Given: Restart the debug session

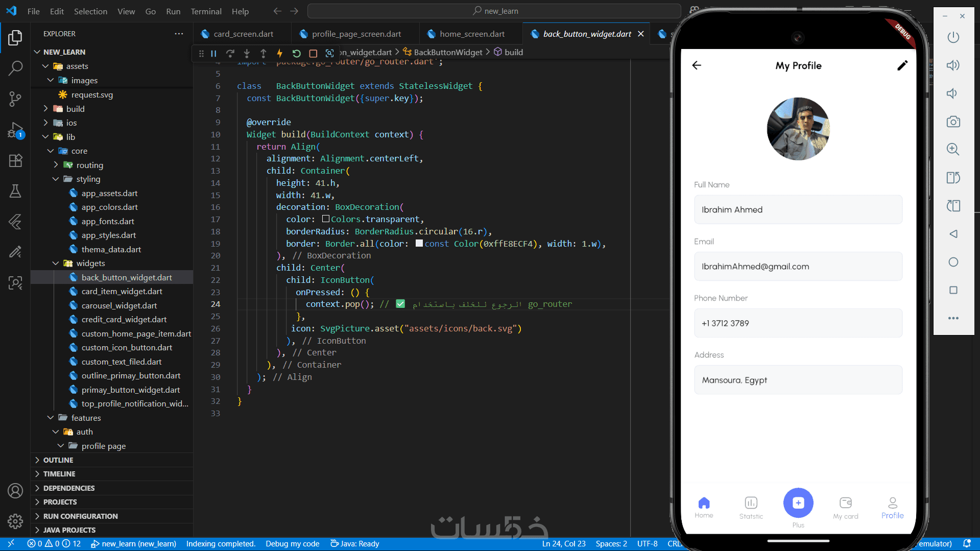Looking at the screenshot, I should (x=296, y=53).
